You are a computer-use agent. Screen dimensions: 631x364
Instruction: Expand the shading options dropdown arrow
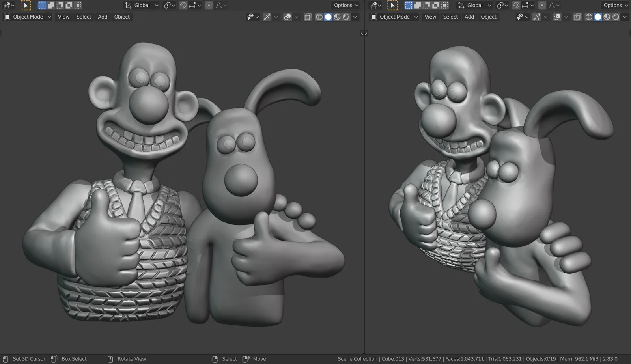355,17
